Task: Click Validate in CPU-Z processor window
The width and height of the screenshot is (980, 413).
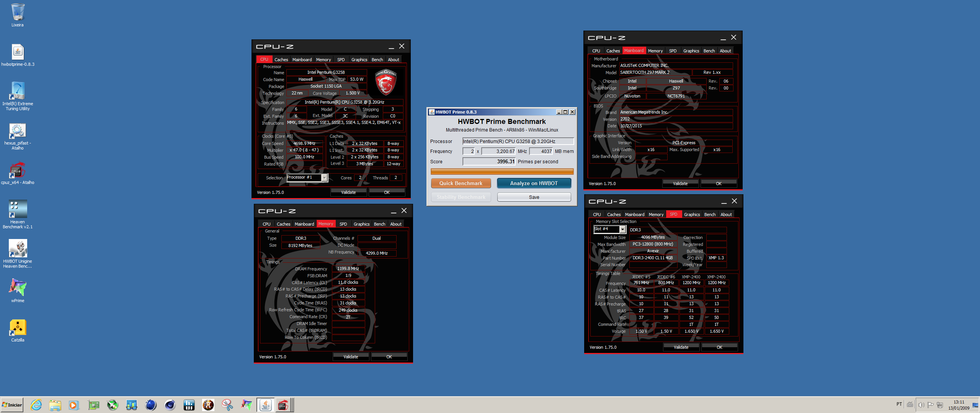Action: (348, 192)
